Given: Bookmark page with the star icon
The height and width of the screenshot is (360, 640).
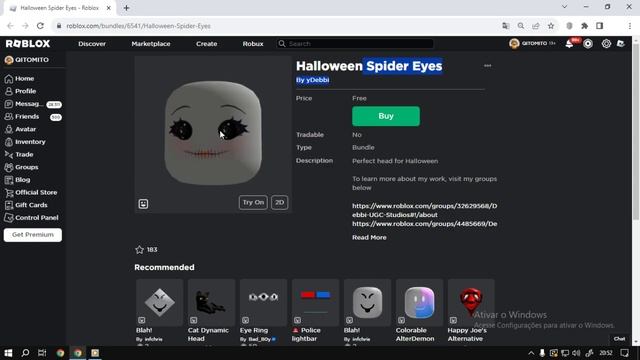Looking at the screenshot, I should click(x=551, y=26).
